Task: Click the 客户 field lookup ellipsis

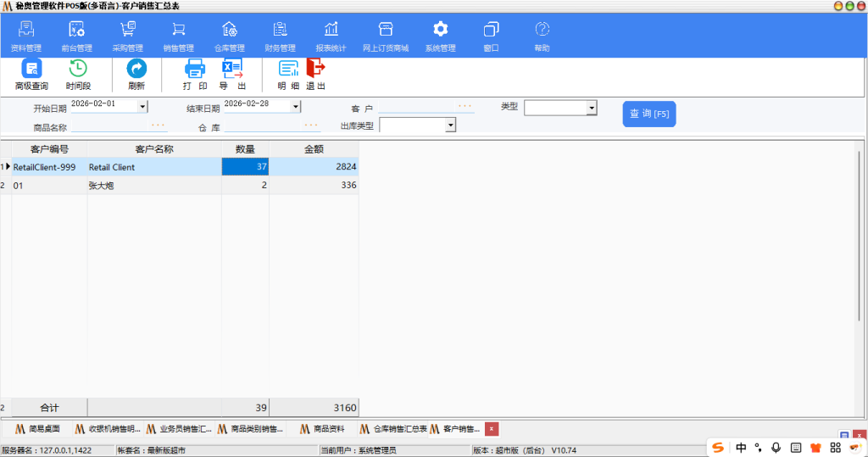Action: (464, 107)
